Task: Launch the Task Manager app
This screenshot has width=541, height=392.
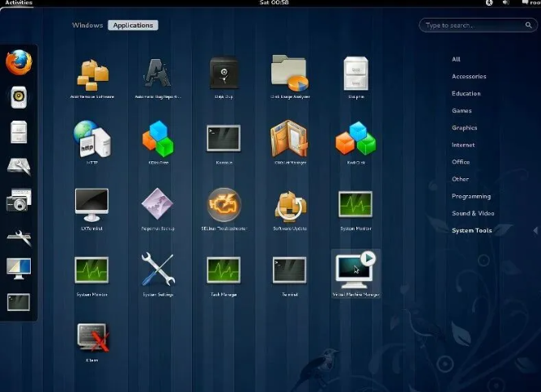Action: click(x=223, y=271)
